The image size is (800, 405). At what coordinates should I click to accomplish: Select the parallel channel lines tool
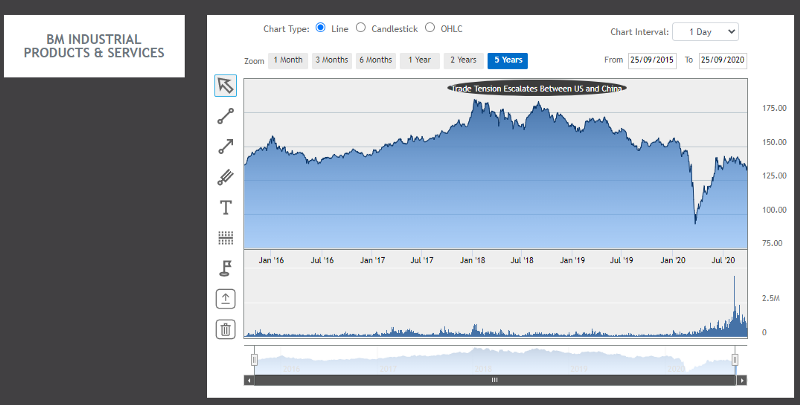[x=226, y=177]
